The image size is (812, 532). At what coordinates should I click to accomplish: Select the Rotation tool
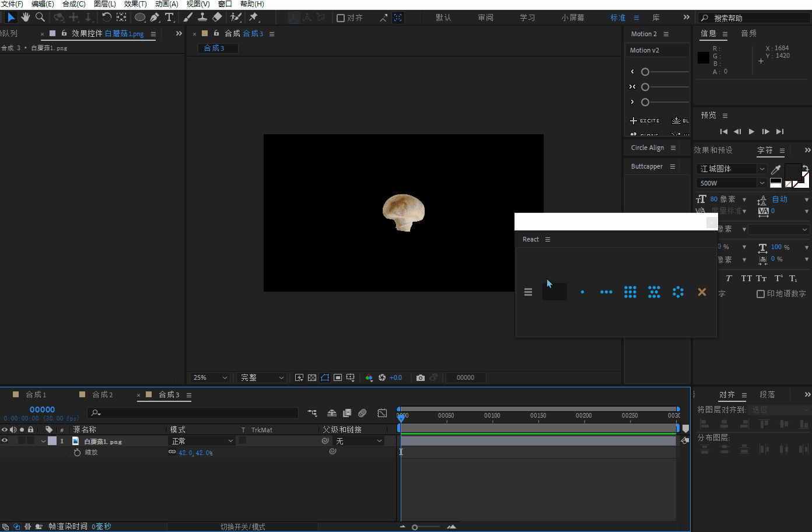(x=107, y=17)
